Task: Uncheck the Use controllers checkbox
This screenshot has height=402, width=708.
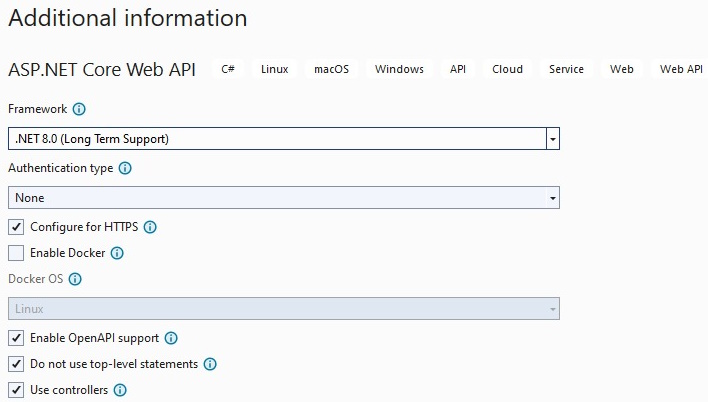Action: tap(16, 390)
